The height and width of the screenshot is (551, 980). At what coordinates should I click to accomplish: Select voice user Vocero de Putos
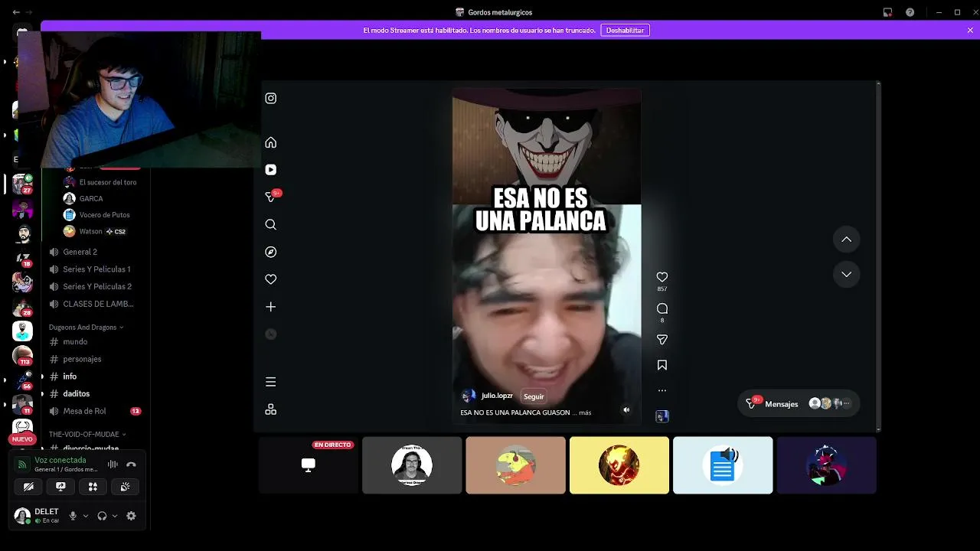point(103,215)
